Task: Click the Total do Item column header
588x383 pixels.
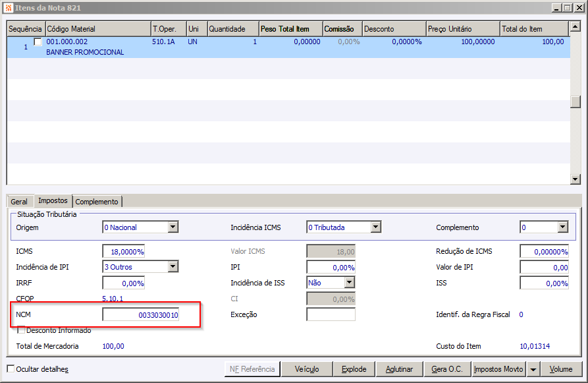Action: (535, 29)
